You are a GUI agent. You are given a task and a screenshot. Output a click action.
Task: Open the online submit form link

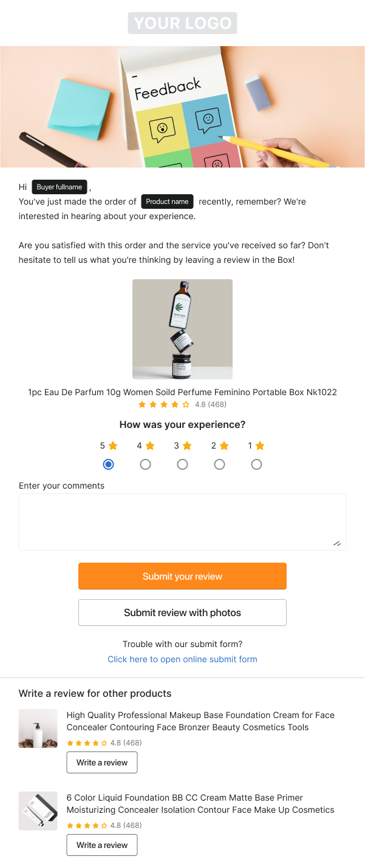click(182, 659)
